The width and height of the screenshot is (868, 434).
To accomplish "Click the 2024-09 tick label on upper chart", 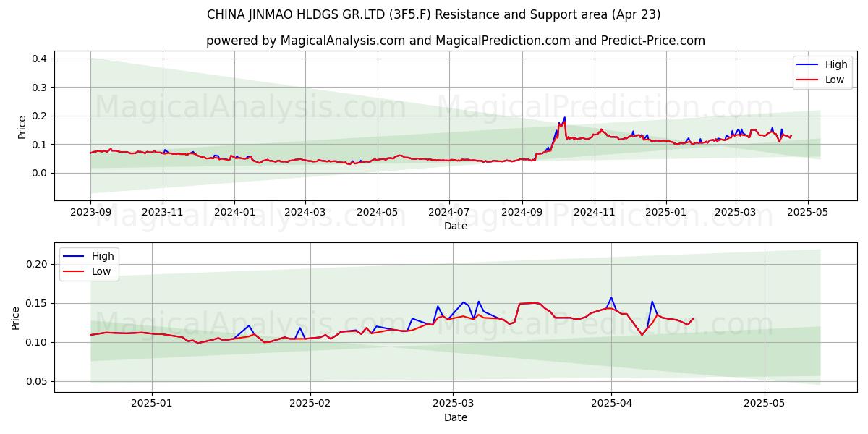I will (522, 212).
